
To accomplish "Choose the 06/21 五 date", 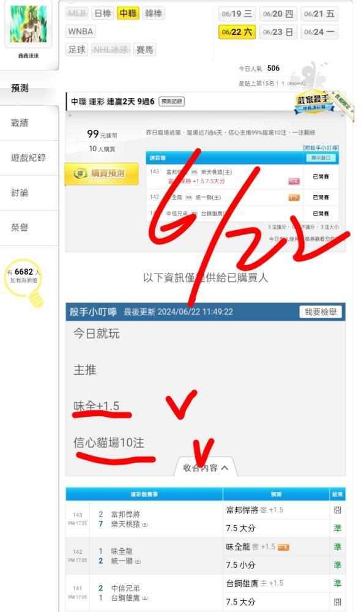I will point(319,13).
